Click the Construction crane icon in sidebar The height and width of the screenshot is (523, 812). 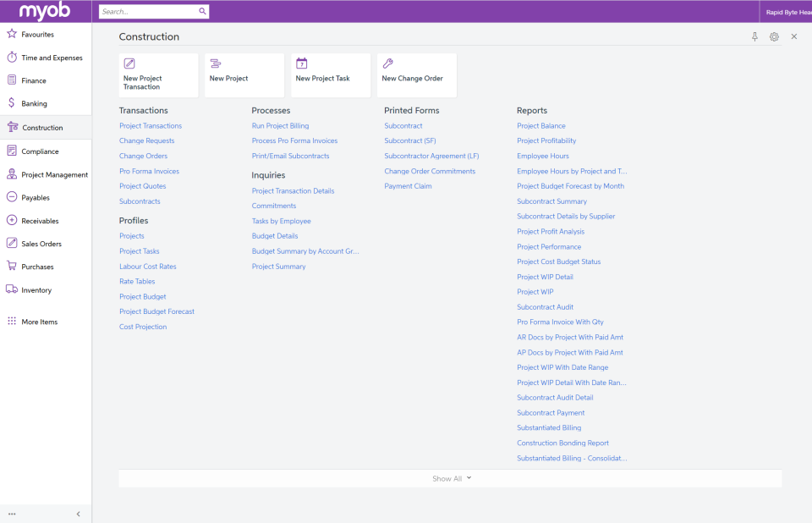tap(13, 126)
